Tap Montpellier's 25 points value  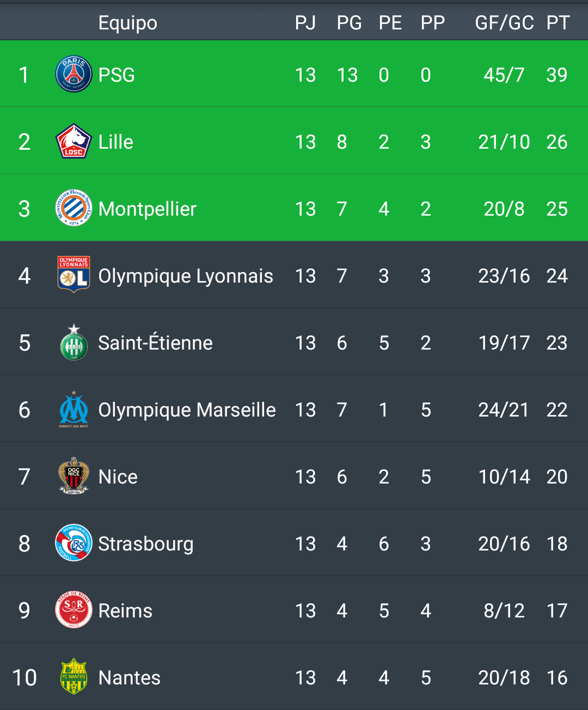[557, 209]
